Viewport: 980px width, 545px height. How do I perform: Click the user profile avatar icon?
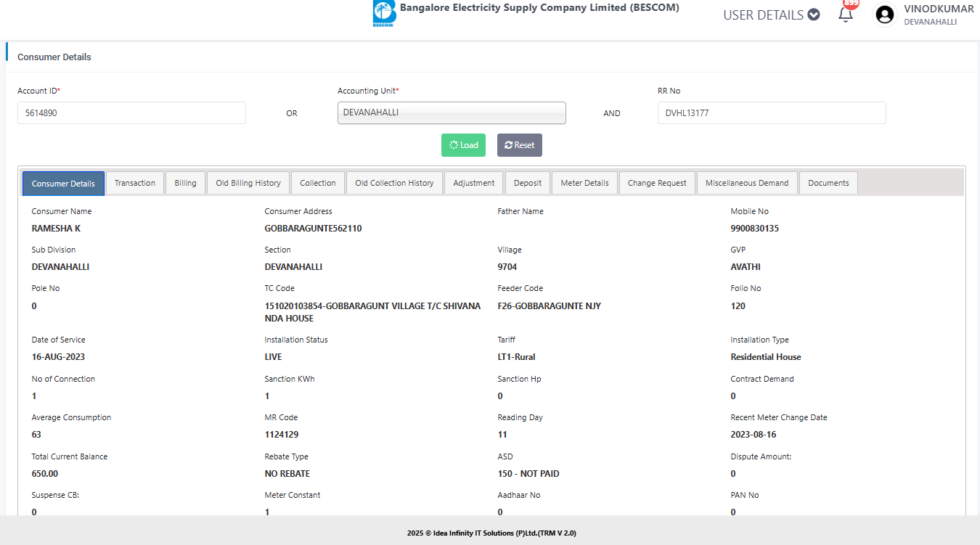pos(884,15)
